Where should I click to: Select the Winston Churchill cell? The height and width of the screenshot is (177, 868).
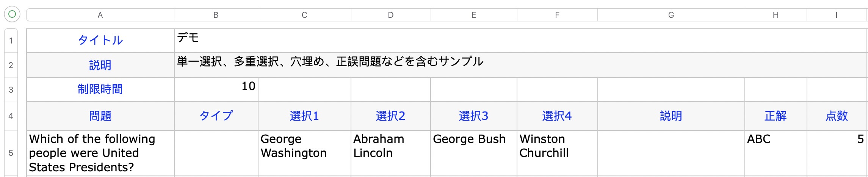(557, 153)
